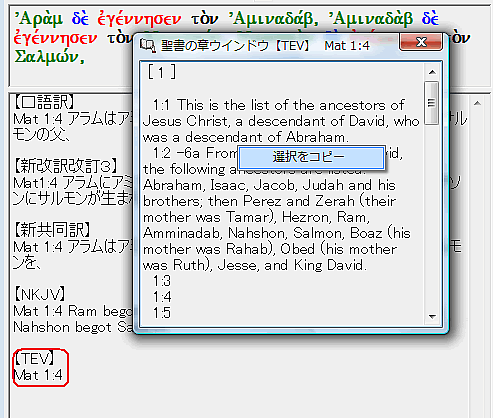Click the TEV heading circled in red
The height and width of the screenshot is (419, 494).
pyautogui.click(x=34, y=359)
